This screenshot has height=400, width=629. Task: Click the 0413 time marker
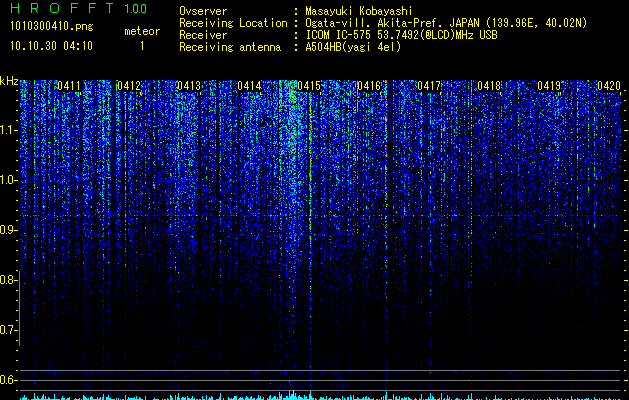(189, 86)
